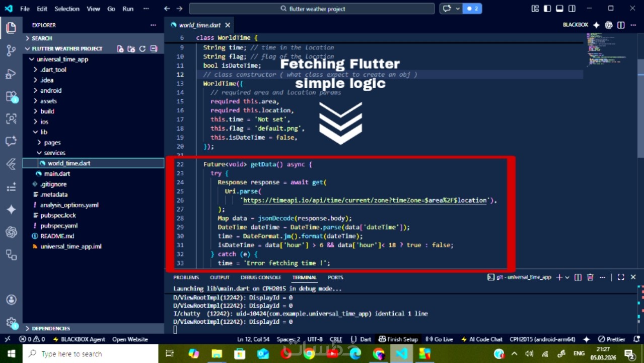
Task: Maximize the terminal panel size
Action: 621,277
